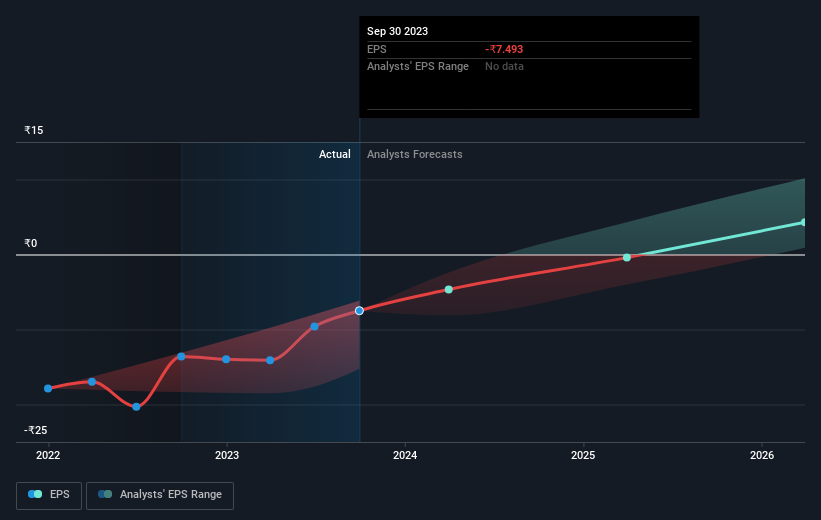This screenshot has height=520, width=821.
Task: Click the Analysts Forecasts label
Action: coord(415,154)
